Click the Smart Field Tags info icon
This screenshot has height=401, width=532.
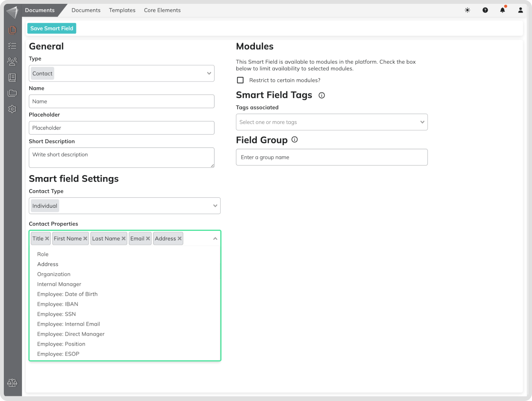point(322,96)
